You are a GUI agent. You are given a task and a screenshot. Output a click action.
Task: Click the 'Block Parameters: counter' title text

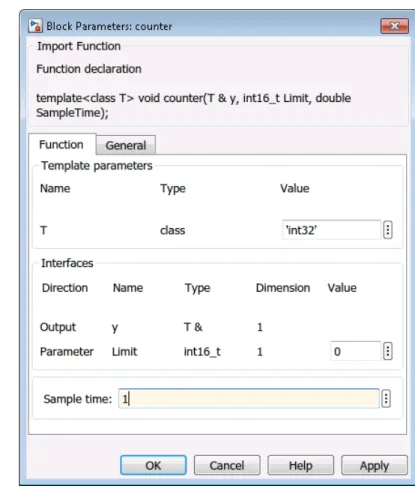pos(109,26)
